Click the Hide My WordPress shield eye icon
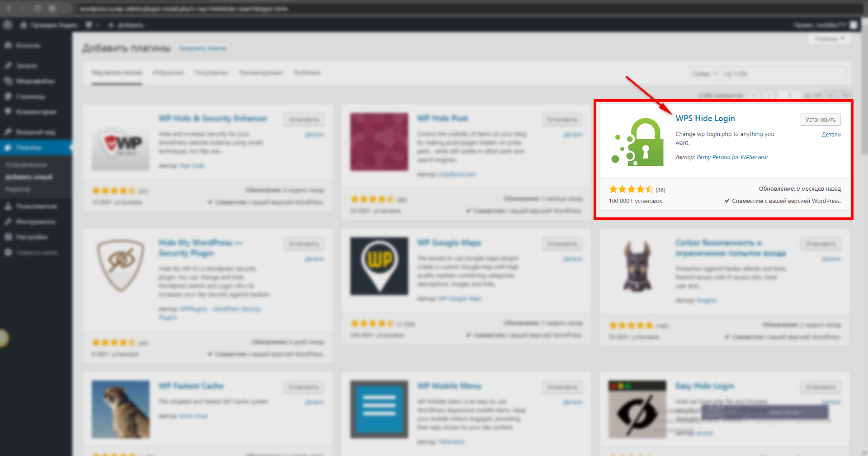868x456 pixels. [x=120, y=265]
